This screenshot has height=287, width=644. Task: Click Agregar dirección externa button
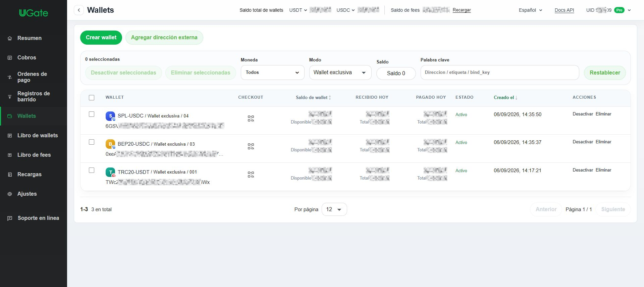164,38
